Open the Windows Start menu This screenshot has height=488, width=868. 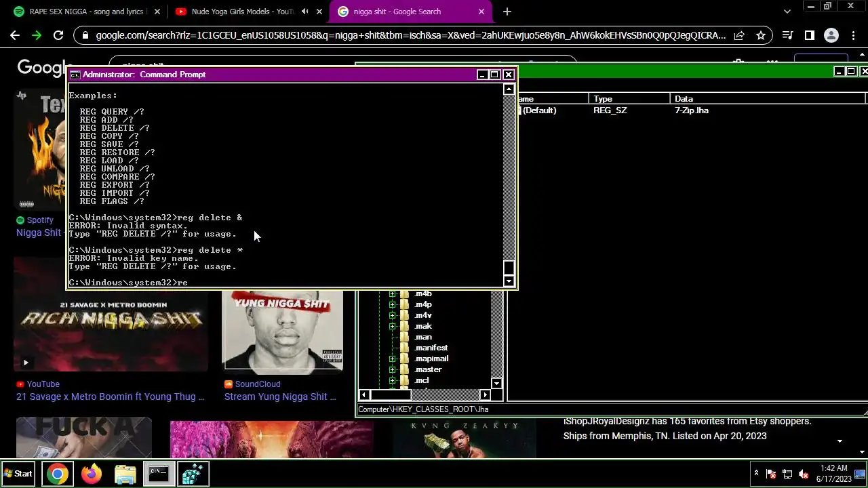click(x=19, y=474)
